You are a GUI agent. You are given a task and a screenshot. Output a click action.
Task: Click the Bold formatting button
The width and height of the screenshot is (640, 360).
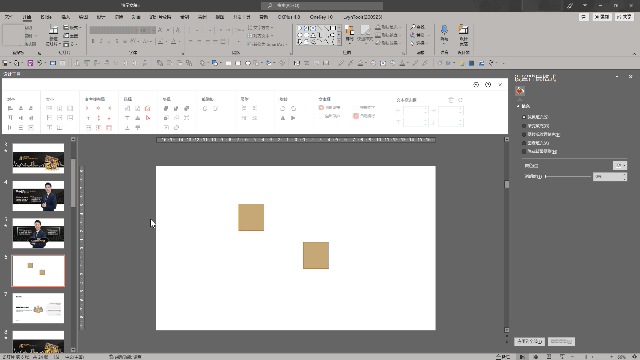[93, 41]
